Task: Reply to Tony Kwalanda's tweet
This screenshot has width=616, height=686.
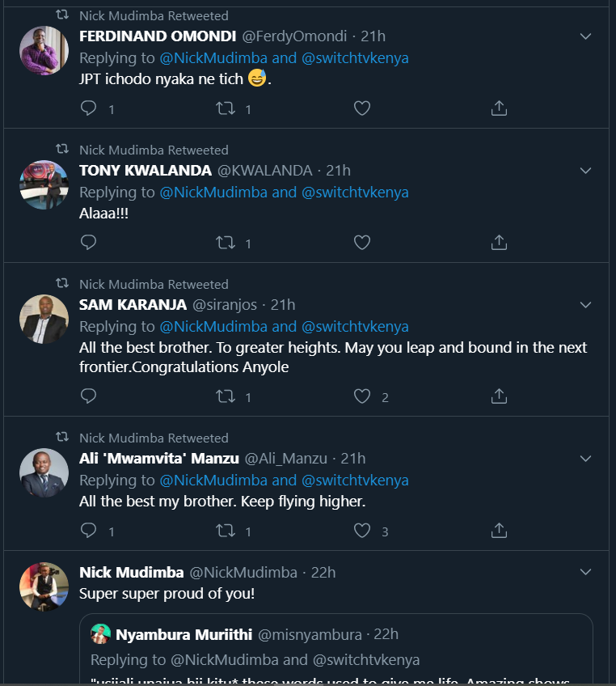Action: [x=89, y=242]
